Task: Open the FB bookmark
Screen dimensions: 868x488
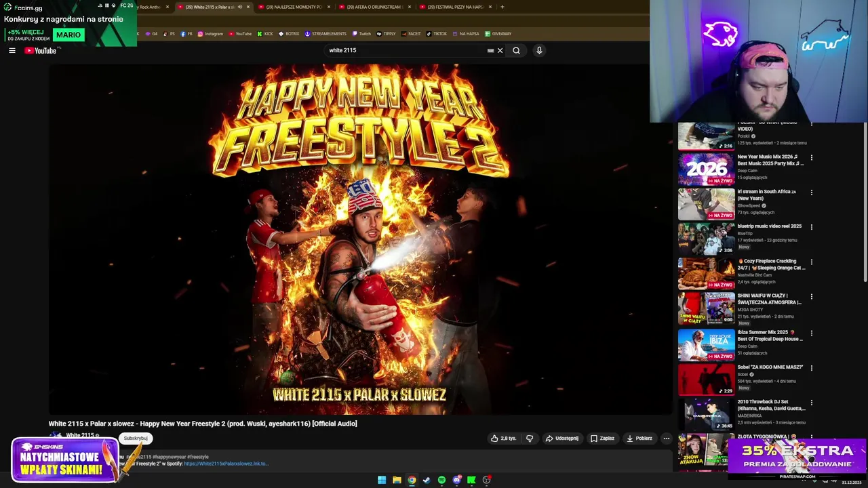Action: [186, 33]
